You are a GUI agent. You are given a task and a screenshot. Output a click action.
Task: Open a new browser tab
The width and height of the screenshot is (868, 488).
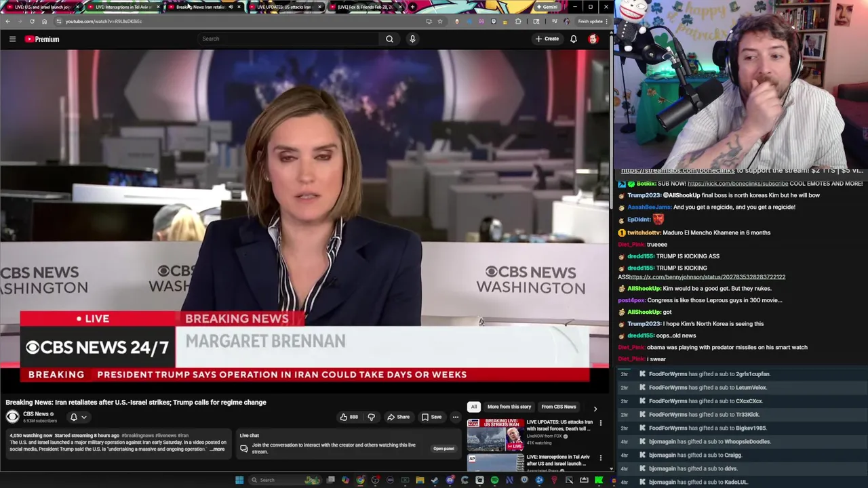412,7
